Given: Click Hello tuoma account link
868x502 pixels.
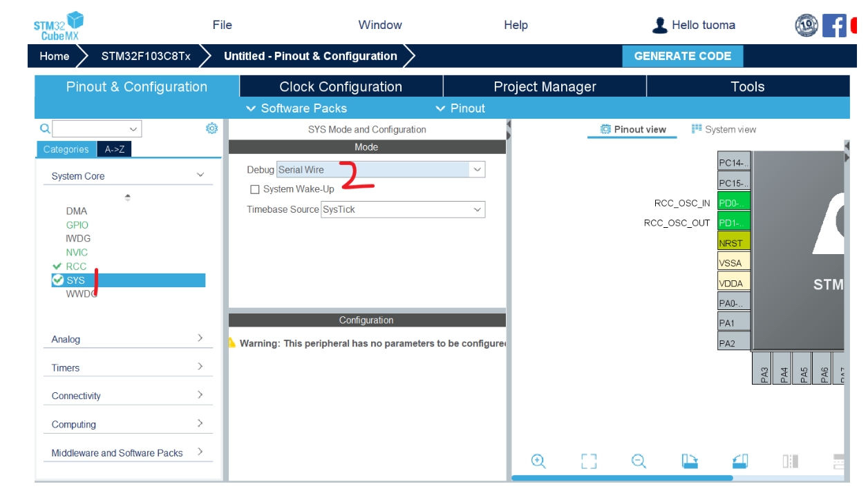Looking at the screenshot, I should pyautogui.click(x=704, y=25).
